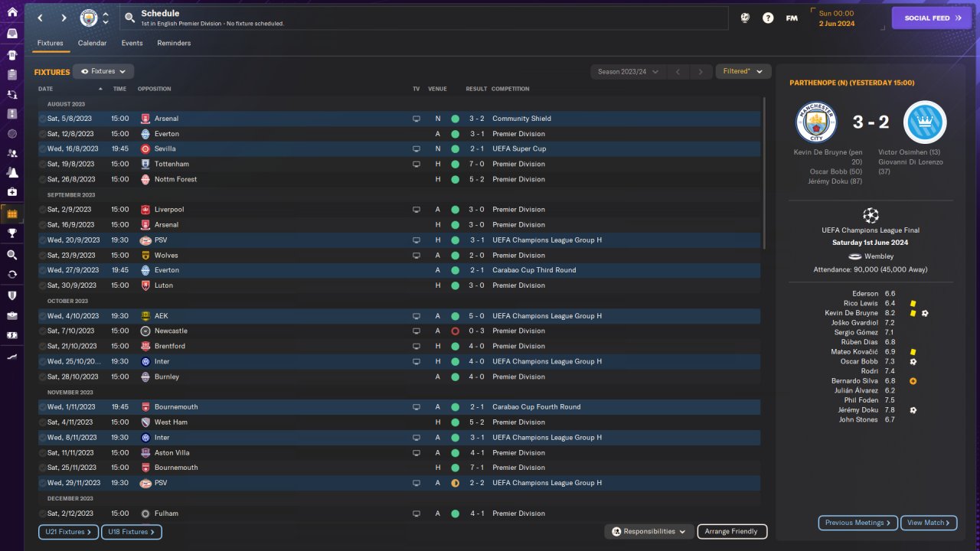Click the Sun 2 Jun 2024 date box
The image size is (980, 551).
(846, 18)
